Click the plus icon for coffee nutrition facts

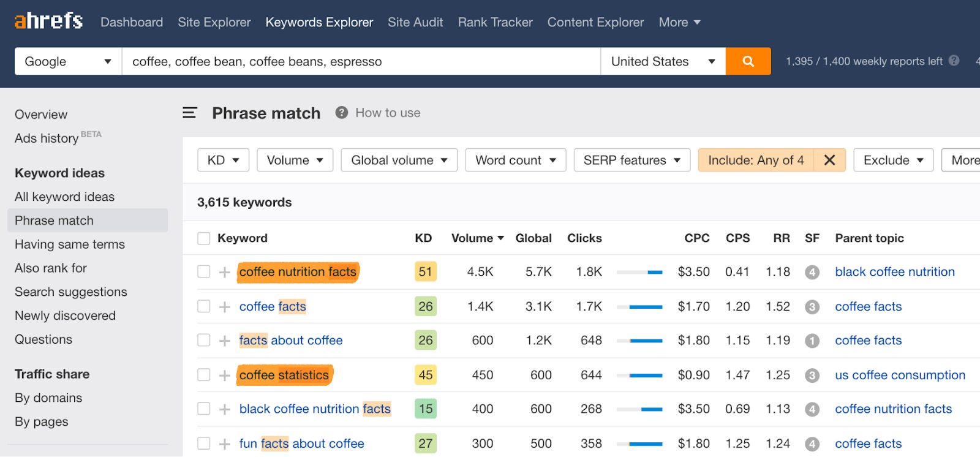pos(225,272)
